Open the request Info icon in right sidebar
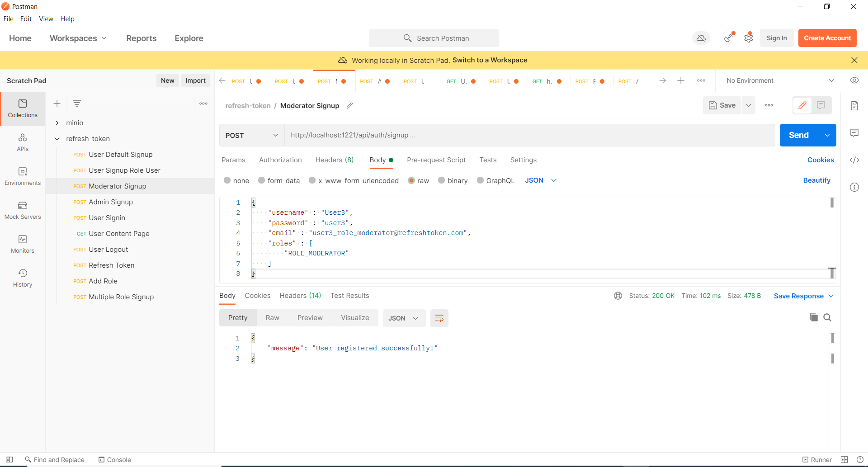The image size is (868, 467). coord(854,187)
